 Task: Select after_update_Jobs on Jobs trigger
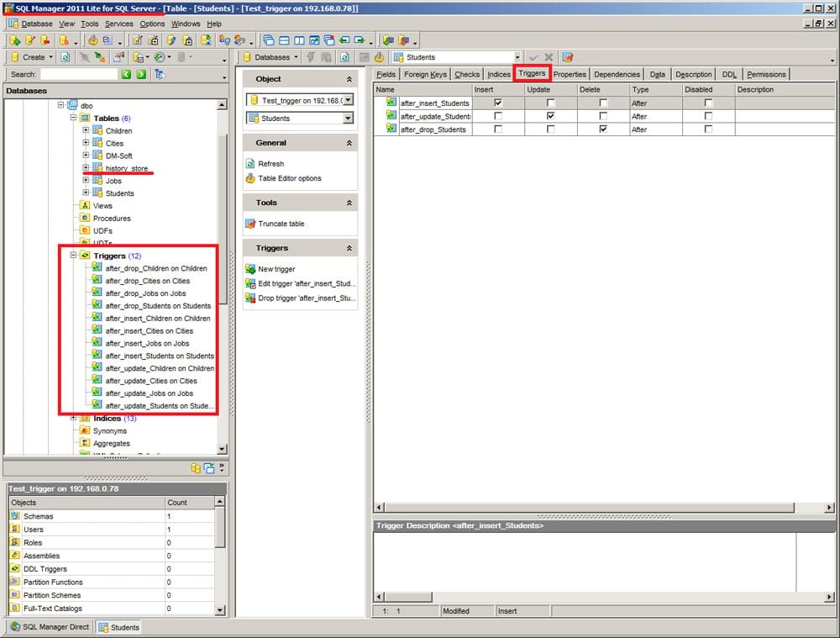pyautogui.click(x=149, y=393)
